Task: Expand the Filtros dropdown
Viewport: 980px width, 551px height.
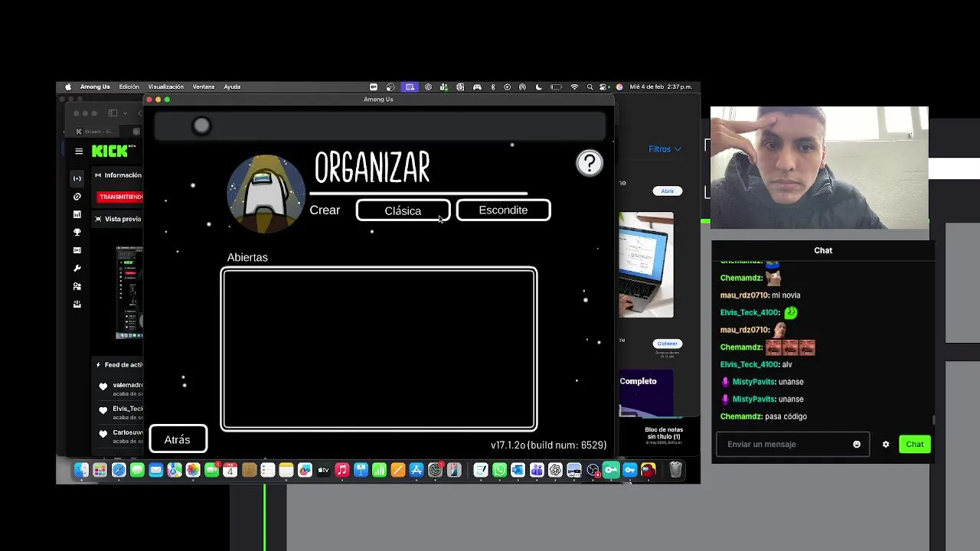Action: point(665,149)
